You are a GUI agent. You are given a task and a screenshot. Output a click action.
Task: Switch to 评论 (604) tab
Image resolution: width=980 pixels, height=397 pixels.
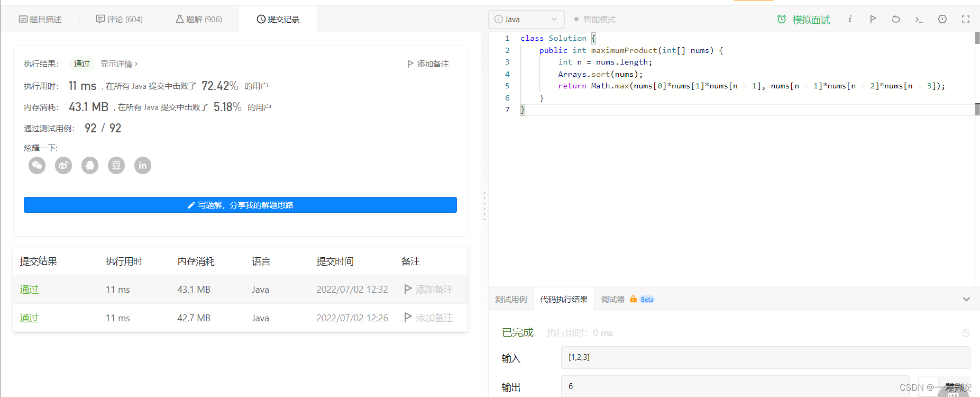[x=120, y=19]
